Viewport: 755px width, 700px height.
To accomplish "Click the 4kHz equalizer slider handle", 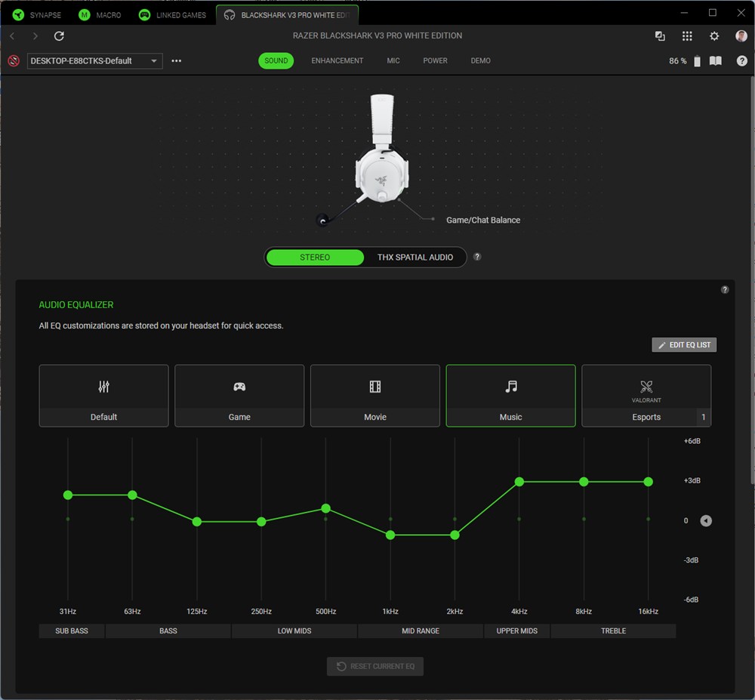I will pyautogui.click(x=519, y=482).
